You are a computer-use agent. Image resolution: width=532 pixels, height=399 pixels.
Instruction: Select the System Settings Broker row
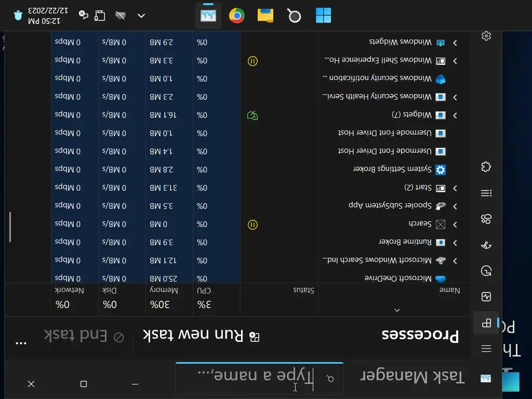click(x=237, y=169)
